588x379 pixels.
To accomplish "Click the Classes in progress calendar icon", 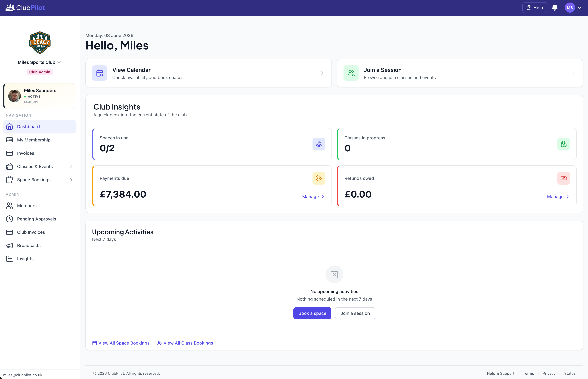I will 563,144.
